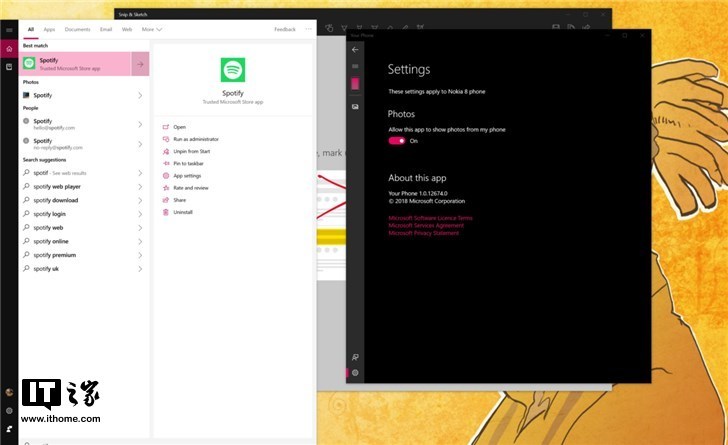Expand the Photos Spotify result chevron
The image size is (728, 445).
point(140,95)
